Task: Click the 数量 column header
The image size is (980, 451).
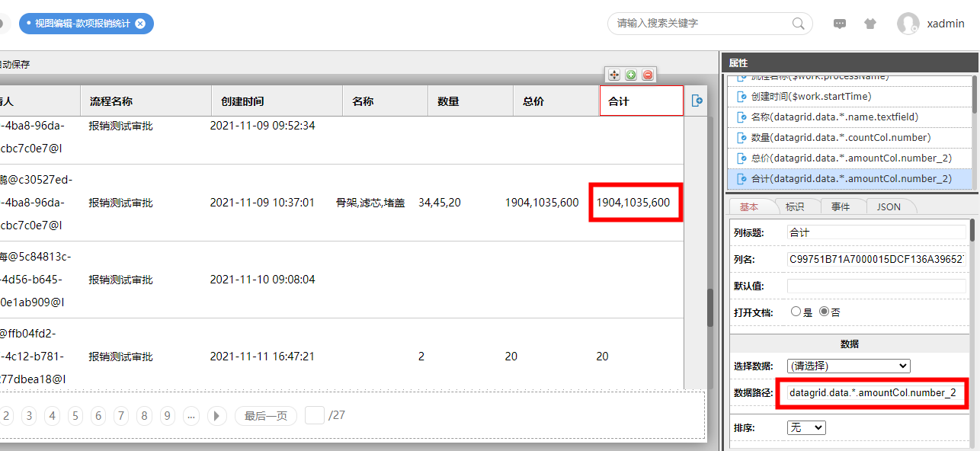Action: pos(471,101)
